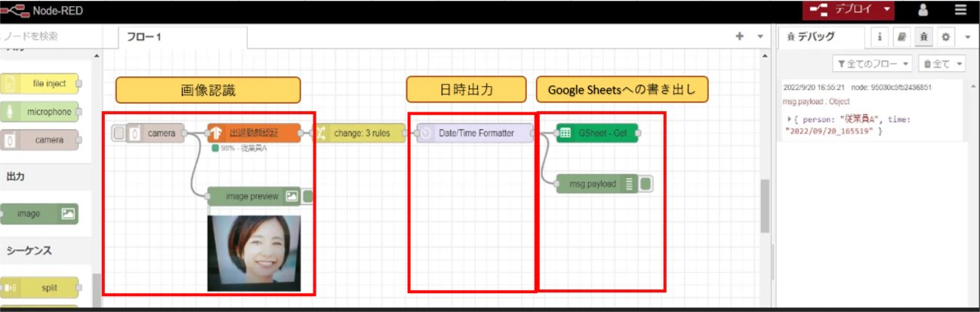Screen dimensions: 980x312
Task: Select the 出退勤顔認証 node
Action: click(254, 133)
